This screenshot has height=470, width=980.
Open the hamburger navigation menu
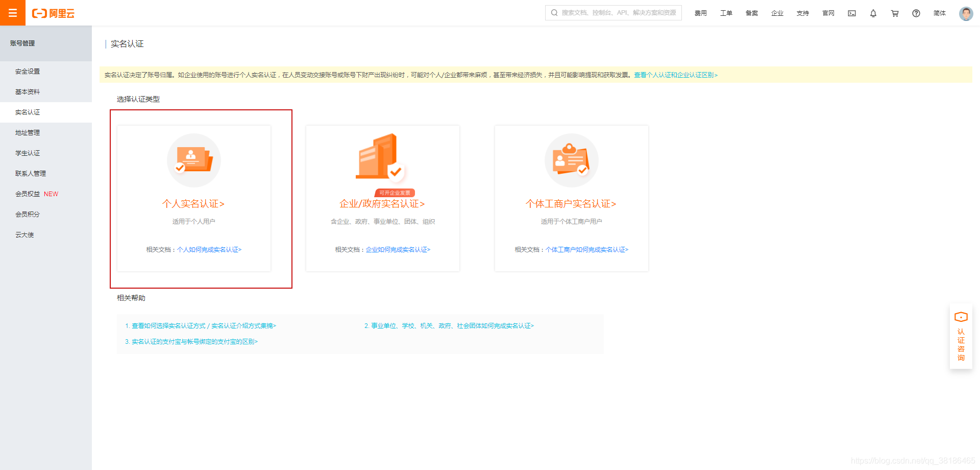[12, 13]
